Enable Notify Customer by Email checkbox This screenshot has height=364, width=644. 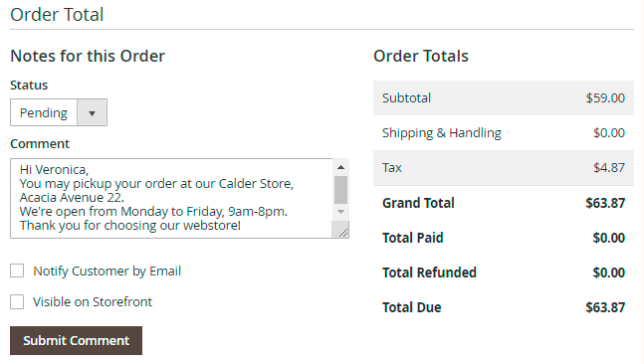(17, 271)
